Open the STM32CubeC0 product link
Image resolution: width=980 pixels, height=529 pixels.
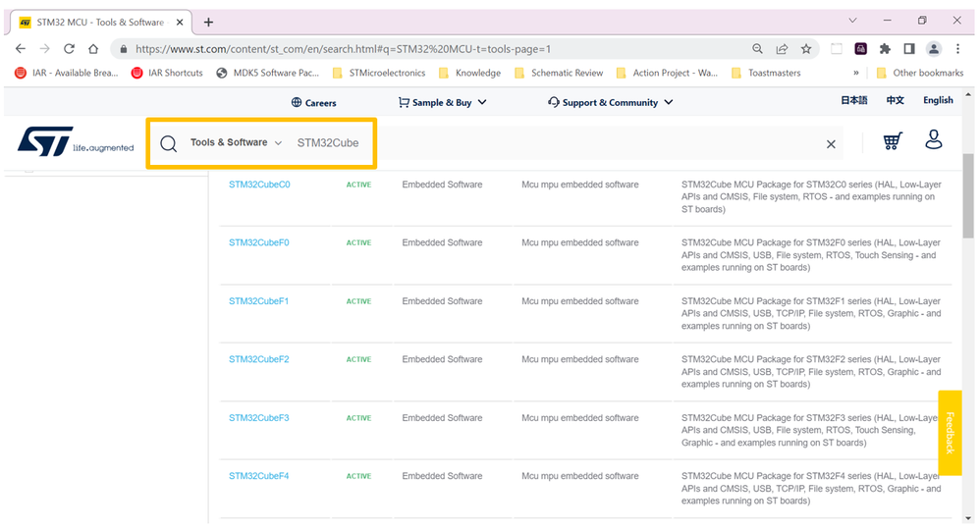pos(259,185)
